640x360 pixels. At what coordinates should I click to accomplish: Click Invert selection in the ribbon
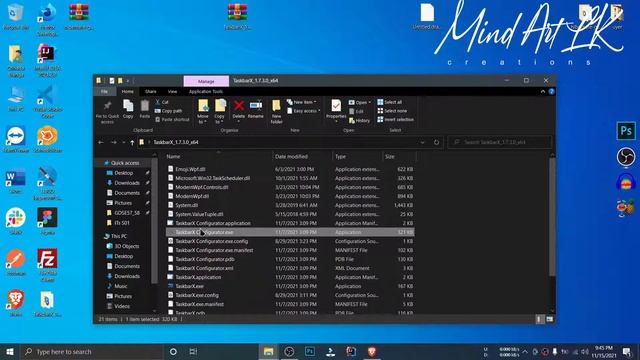click(x=396, y=120)
